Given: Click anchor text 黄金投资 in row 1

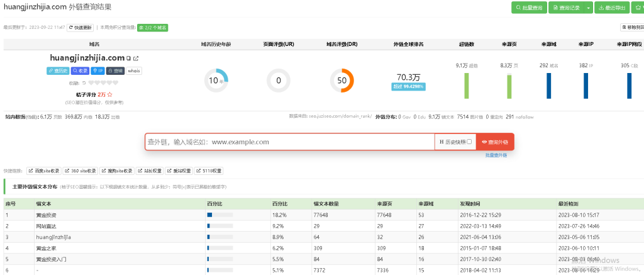Looking at the screenshot, I should 46,215.
